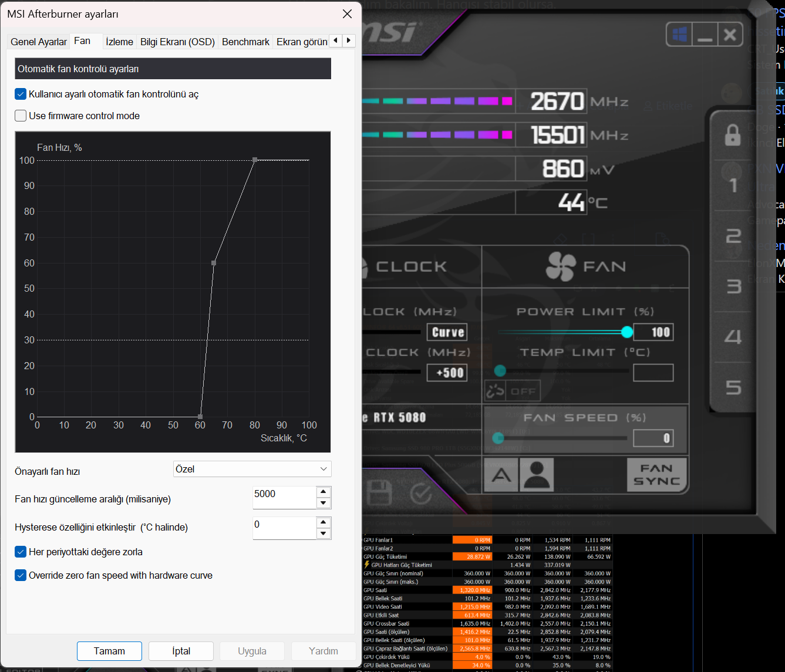
Task: Click the GPU Fanlar1 row label
Action: (x=378, y=540)
